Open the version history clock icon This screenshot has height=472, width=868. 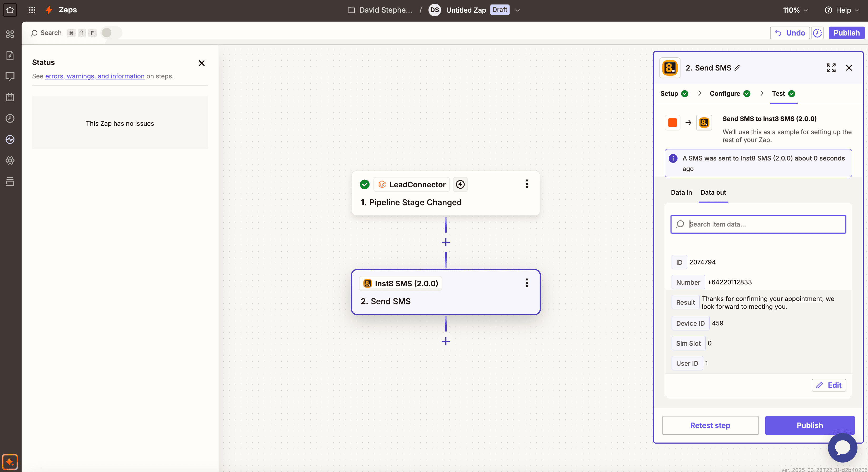(10, 118)
